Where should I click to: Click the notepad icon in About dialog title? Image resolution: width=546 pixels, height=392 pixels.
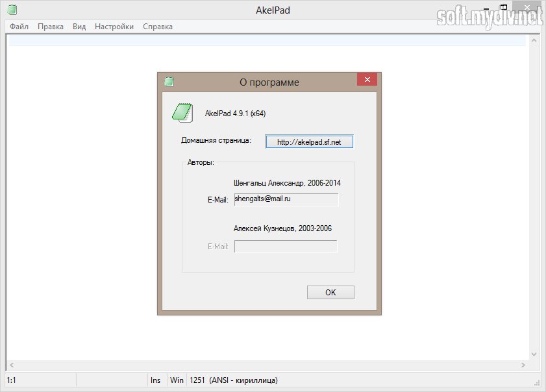pos(169,82)
